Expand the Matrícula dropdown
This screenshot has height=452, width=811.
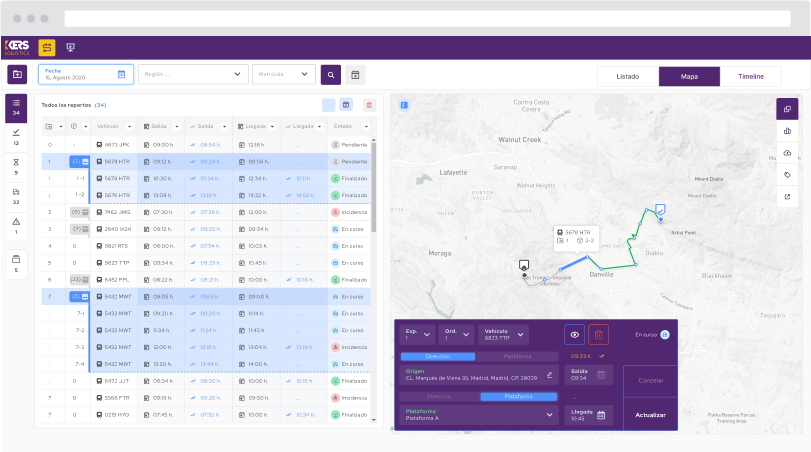(x=283, y=75)
